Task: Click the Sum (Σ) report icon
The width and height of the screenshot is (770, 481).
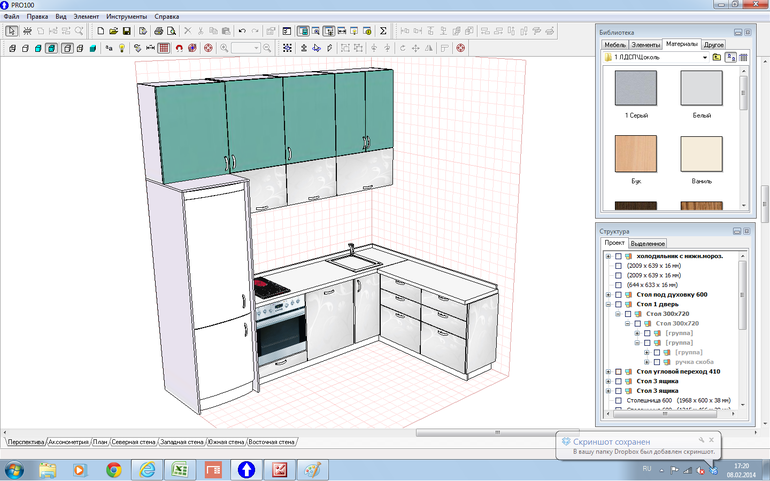Action: (x=384, y=31)
